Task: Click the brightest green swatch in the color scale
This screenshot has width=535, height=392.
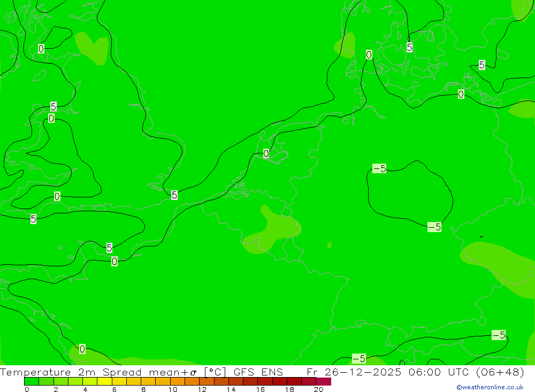Action: tap(32, 381)
